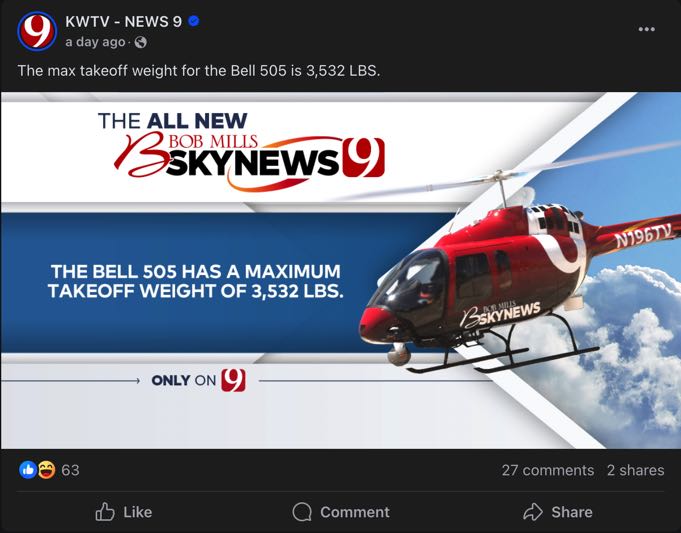Click the public globe privacy icon

coord(141,42)
